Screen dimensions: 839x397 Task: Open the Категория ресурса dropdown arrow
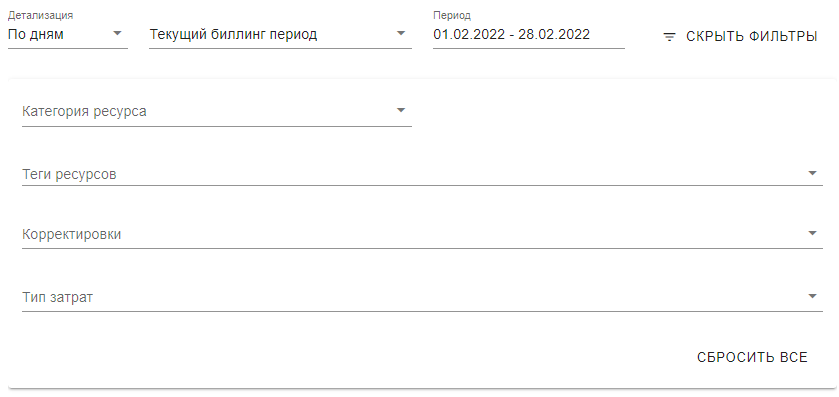[x=401, y=110]
